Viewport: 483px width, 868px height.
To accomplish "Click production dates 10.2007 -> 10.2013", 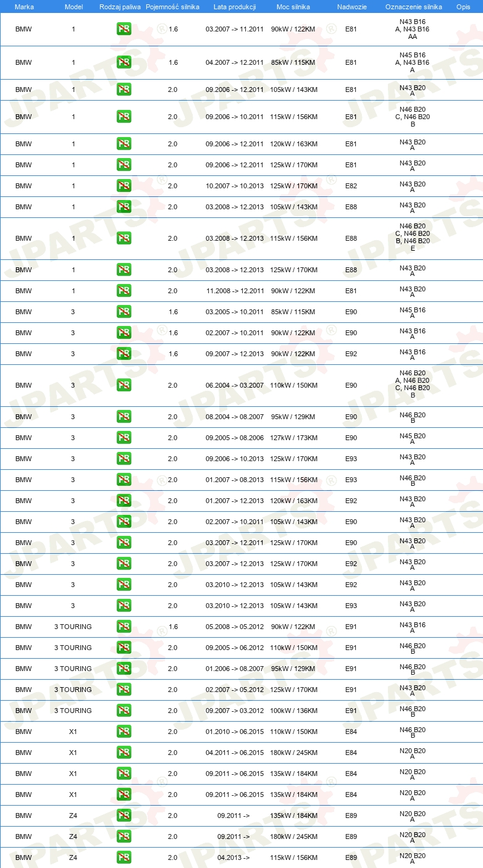I will (235, 186).
